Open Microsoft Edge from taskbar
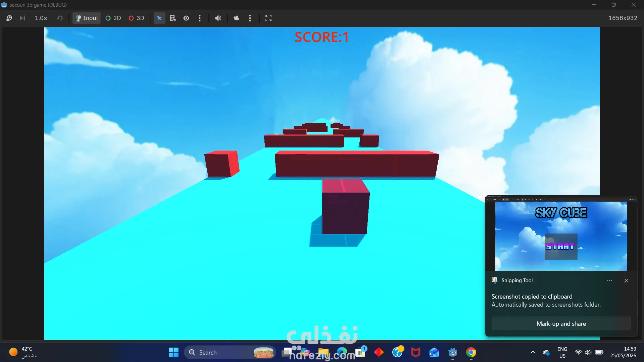The height and width of the screenshot is (362, 644). pyautogui.click(x=342, y=352)
